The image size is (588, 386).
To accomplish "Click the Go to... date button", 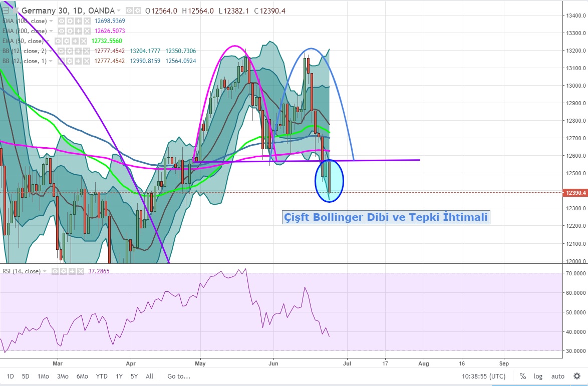I will 179,376.
